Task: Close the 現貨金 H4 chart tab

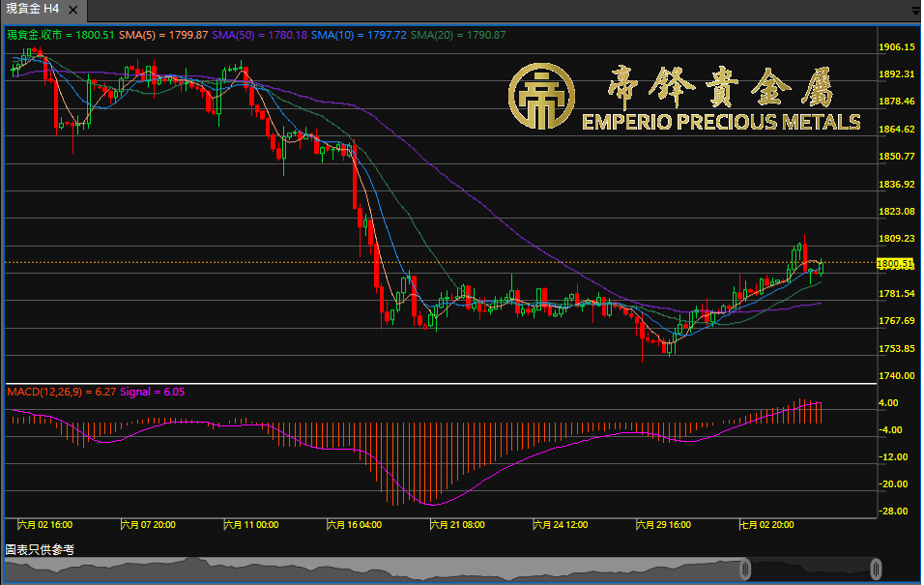Action: click(74, 8)
